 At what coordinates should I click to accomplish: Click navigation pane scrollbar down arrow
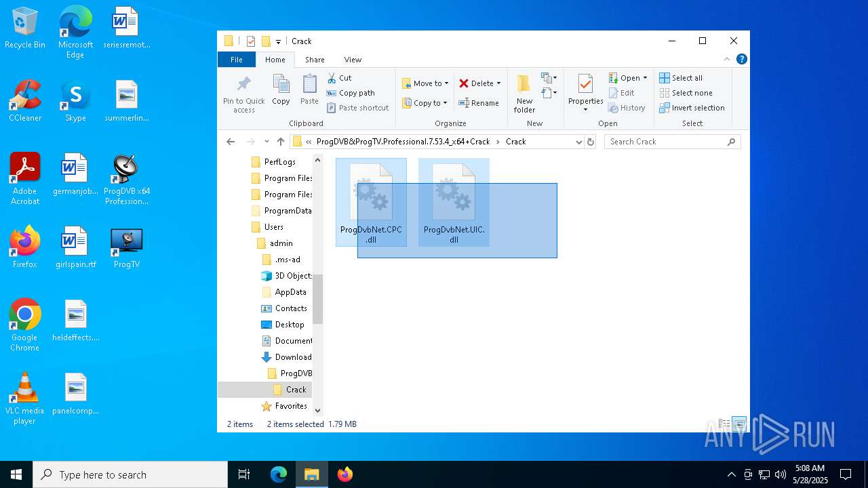[317, 410]
